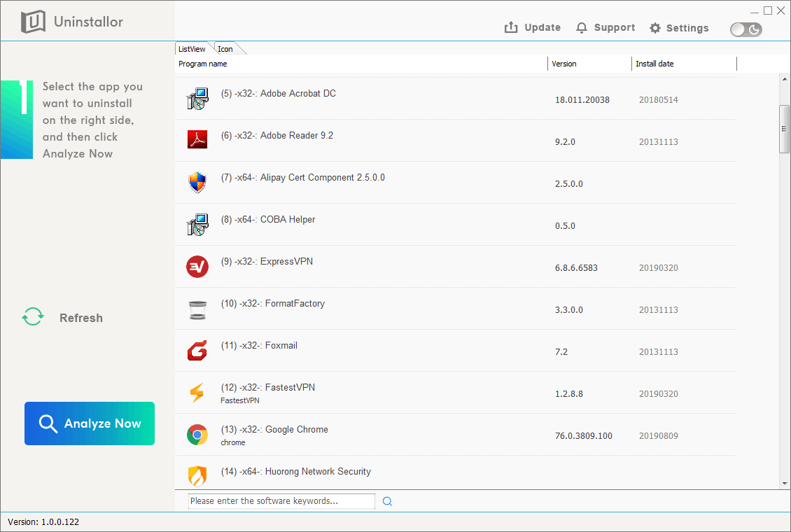Select the Adobe Reader 9.2 icon

click(x=197, y=139)
